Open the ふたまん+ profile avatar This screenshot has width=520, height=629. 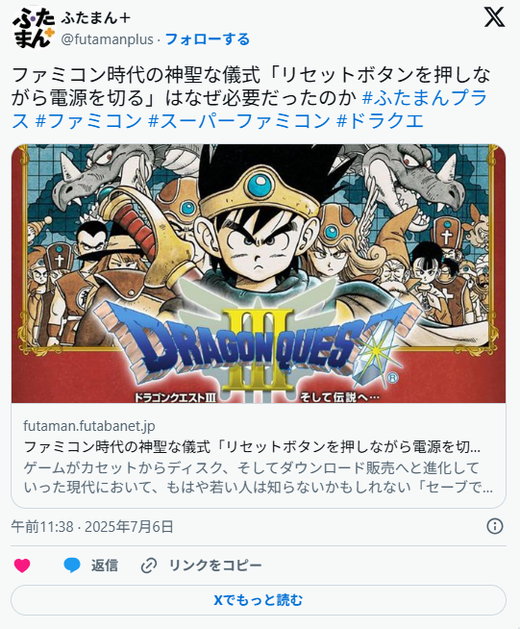33,28
